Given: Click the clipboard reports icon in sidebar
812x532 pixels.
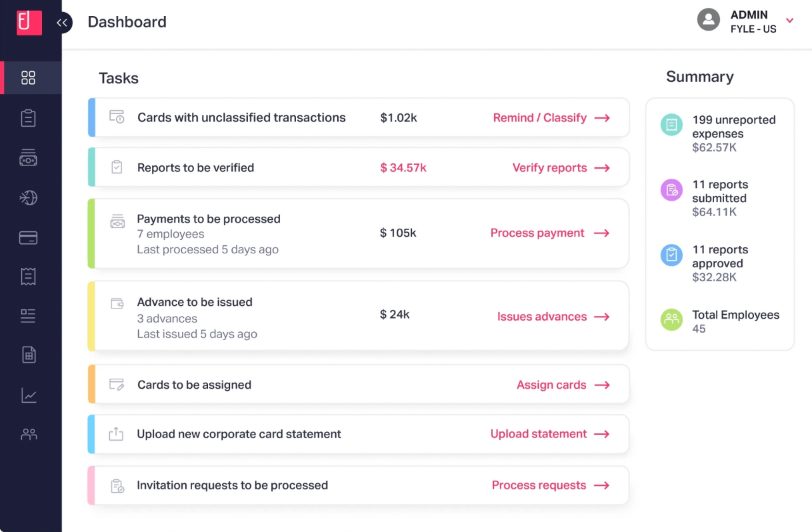Looking at the screenshot, I should tap(28, 118).
